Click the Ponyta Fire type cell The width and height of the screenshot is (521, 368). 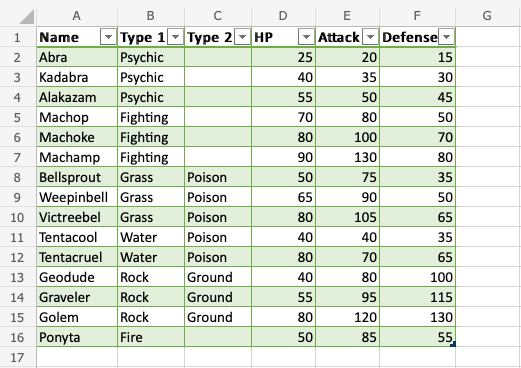pos(151,337)
